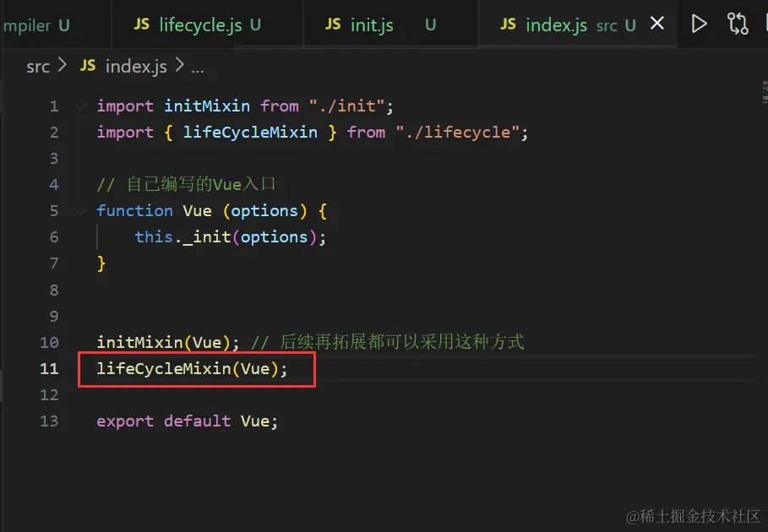The image size is (768, 532).
Task: Click line number 11 in the gutter
Action: pos(50,368)
